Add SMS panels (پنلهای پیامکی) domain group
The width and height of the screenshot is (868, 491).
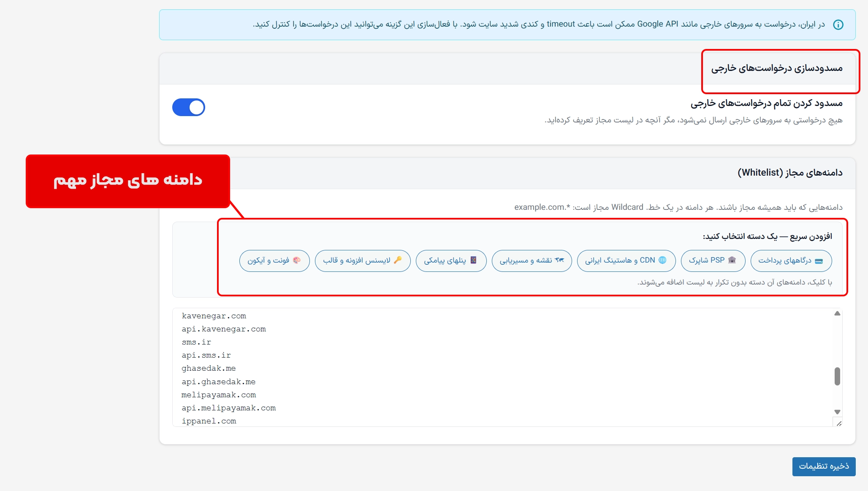click(x=450, y=260)
